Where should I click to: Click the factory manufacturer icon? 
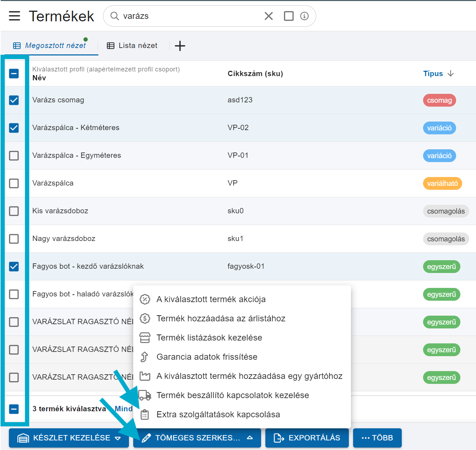point(145,376)
